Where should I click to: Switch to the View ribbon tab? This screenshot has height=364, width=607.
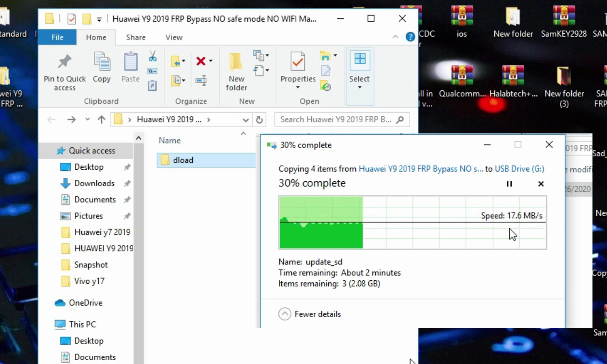174,37
